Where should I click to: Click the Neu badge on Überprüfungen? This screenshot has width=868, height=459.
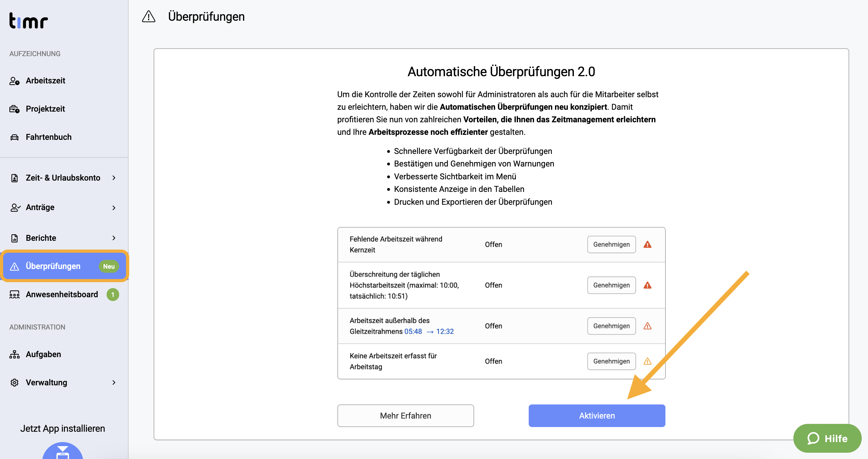coord(109,266)
